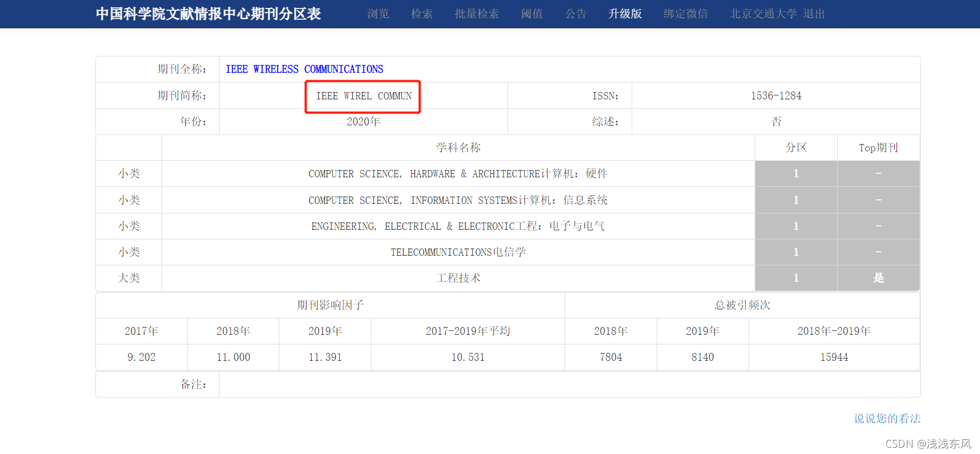Click the Top期刊 value 是
Image resolution: width=980 pixels, height=454 pixels.
pyautogui.click(x=878, y=278)
